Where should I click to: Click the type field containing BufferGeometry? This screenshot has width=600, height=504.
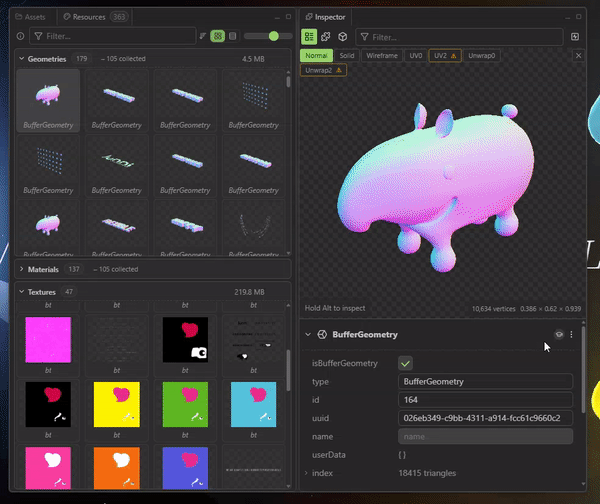(485, 382)
